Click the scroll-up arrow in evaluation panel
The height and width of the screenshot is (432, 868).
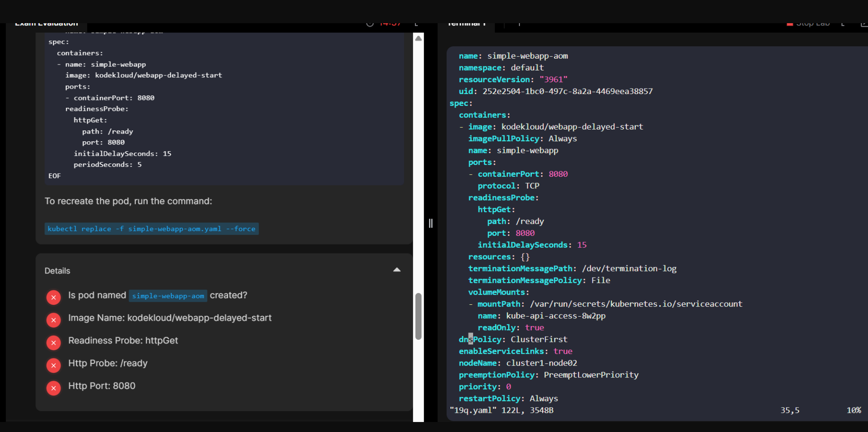click(x=419, y=39)
